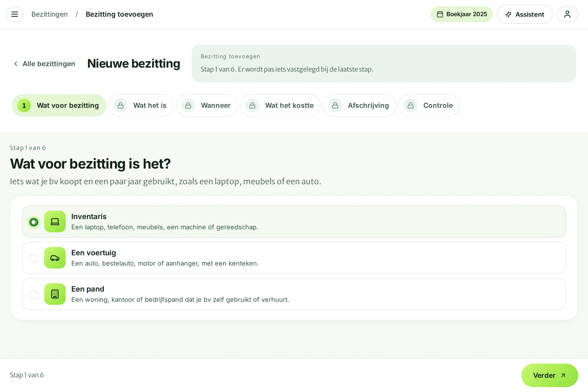Switch to the Wat het is step

tap(141, 105)
